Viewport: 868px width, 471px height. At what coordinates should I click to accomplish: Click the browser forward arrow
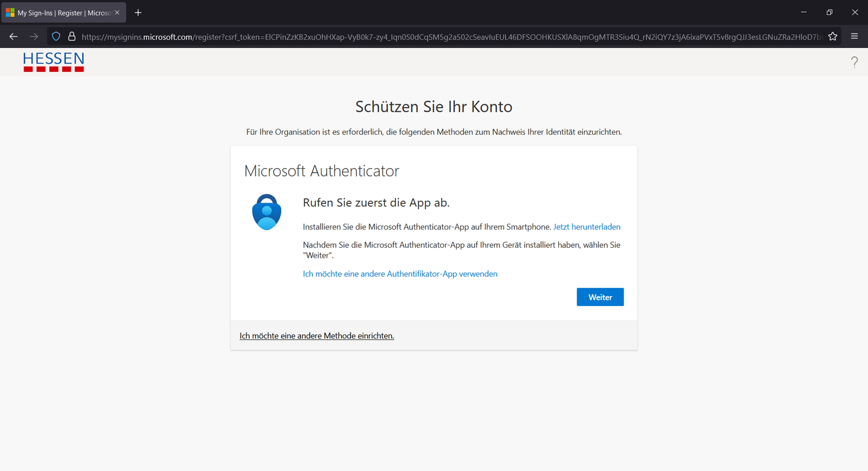tap(34, 36)
